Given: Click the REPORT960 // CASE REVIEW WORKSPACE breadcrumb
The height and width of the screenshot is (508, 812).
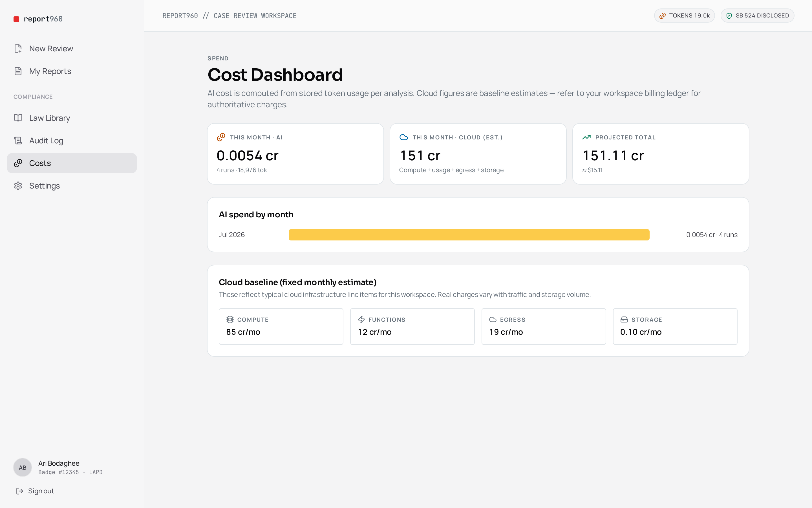Looking at the screenshot, I should (x=230, y=16).
